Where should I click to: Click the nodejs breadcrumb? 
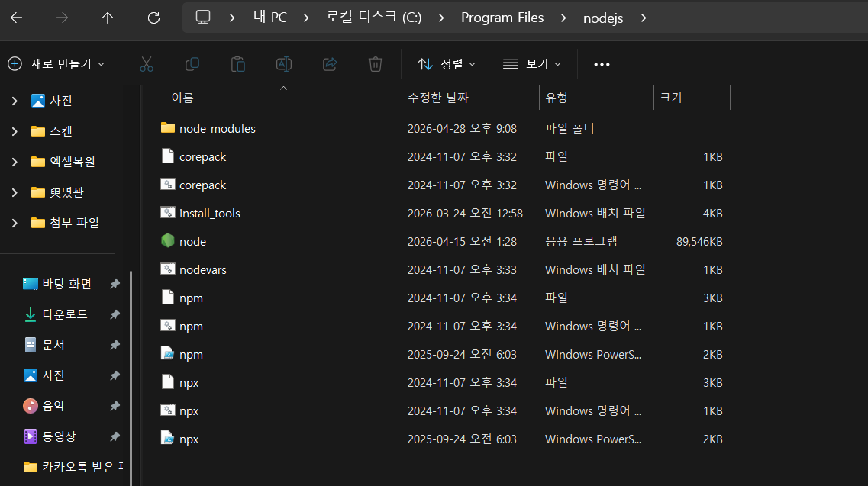[603, 18]
